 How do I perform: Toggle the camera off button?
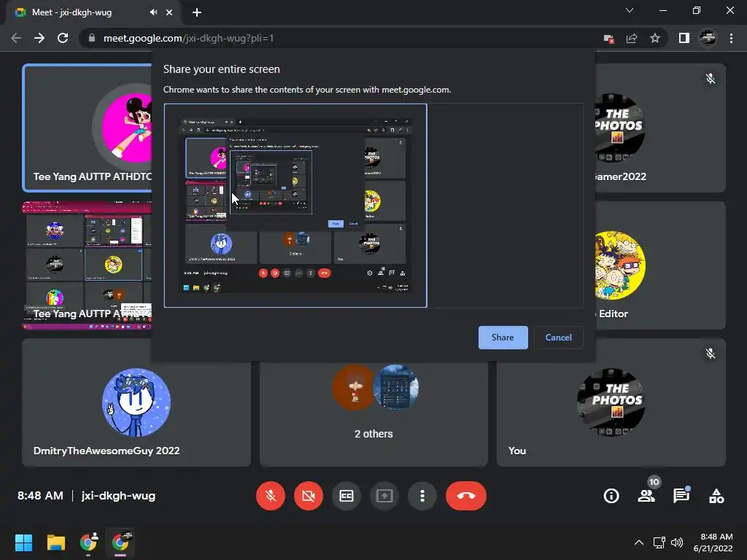click(x=309, y=496)
